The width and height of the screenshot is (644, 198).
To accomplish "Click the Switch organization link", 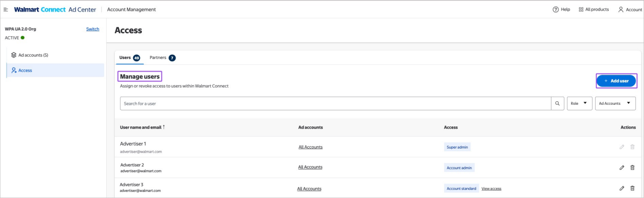I will click(93, 29).
